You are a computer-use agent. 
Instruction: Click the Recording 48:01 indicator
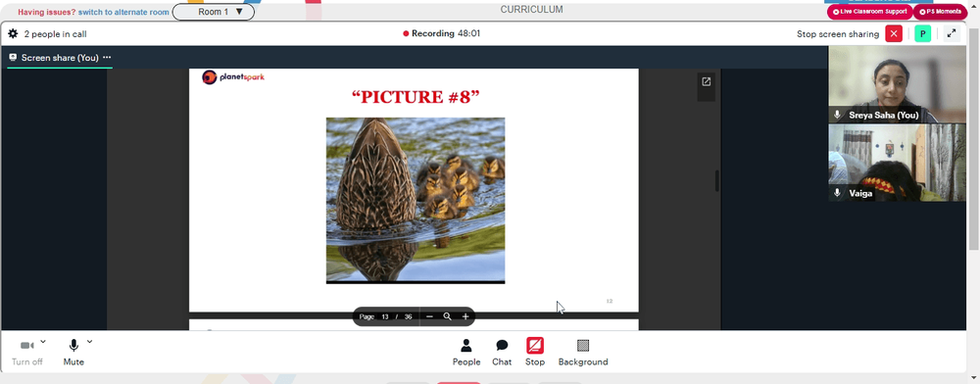pyautogui.click(x=441, y=33)
